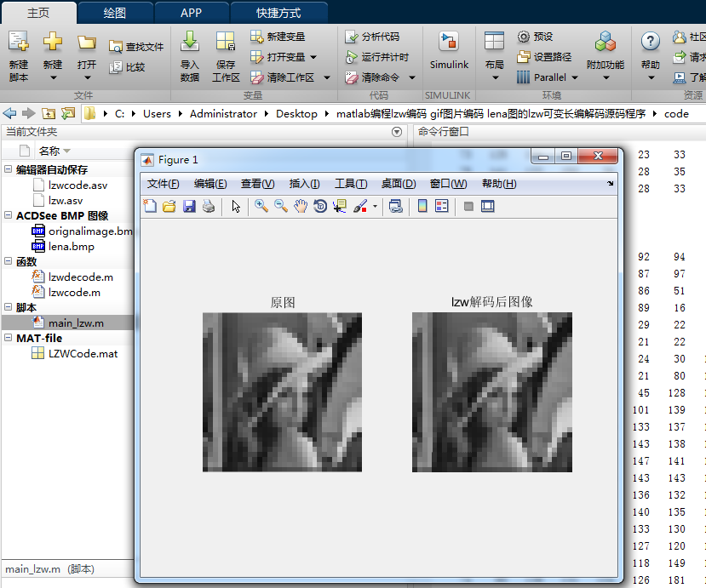This screenshot has width=706, height=588.
Task: Click the lzw解码后图像 decoded image plot
Action: (492, 392)
